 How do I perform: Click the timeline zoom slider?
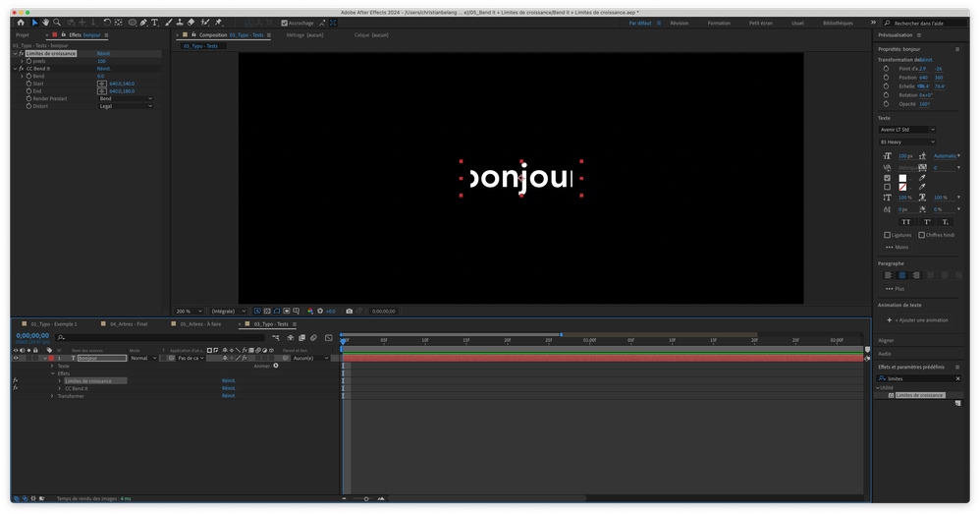coord(366,498)
